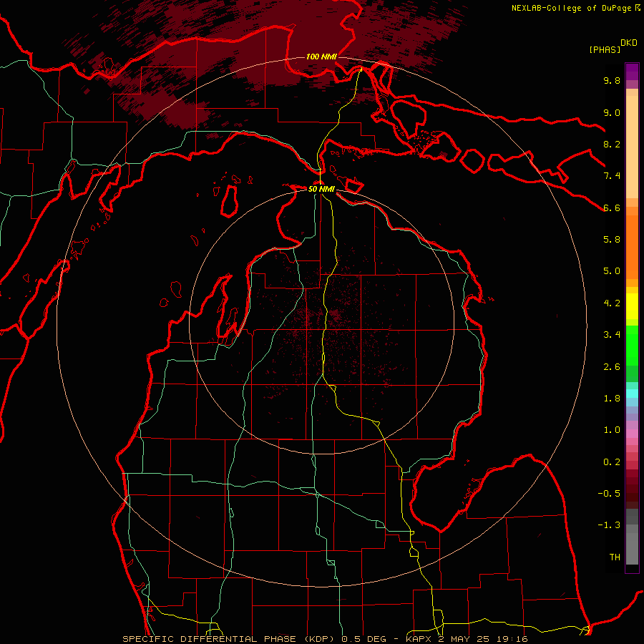
Task: Click the 9.8 scale value
Action: (x=612, y=80)
